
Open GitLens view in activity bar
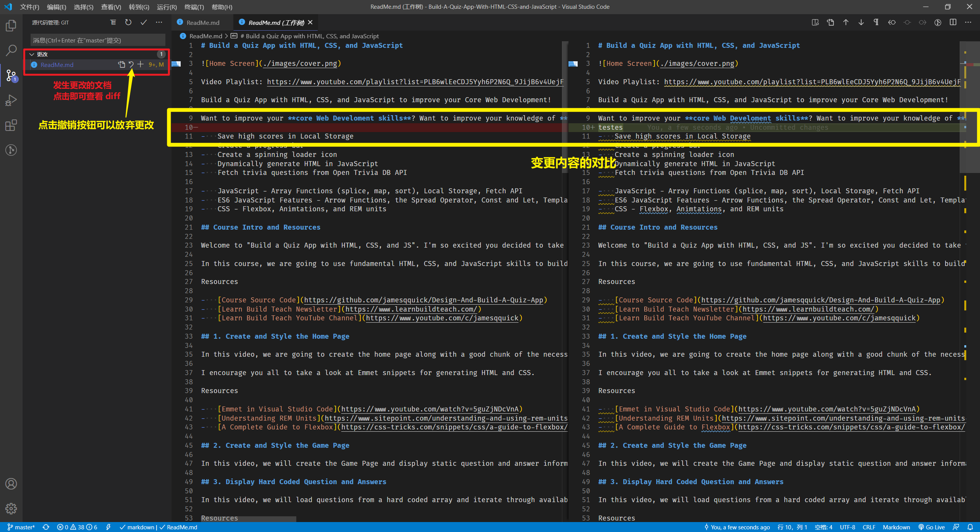click(11, 150)
